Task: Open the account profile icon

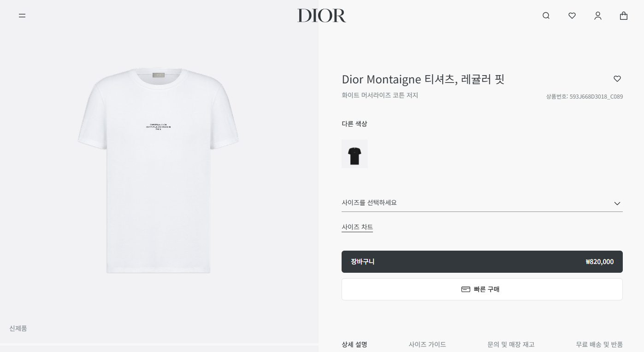Action: tap(598, 16)
